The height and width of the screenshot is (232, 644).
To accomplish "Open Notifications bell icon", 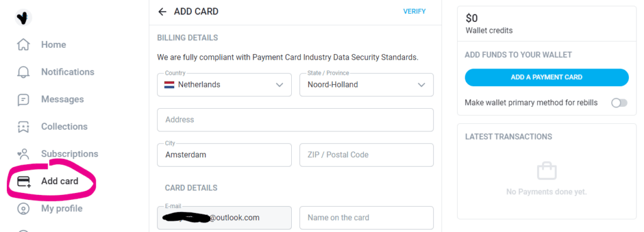I will (23, 72).
